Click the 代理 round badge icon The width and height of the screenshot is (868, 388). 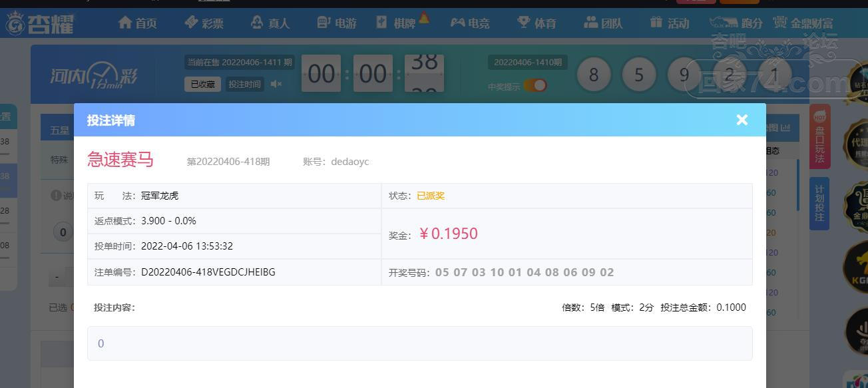click(x=859, y=144)
